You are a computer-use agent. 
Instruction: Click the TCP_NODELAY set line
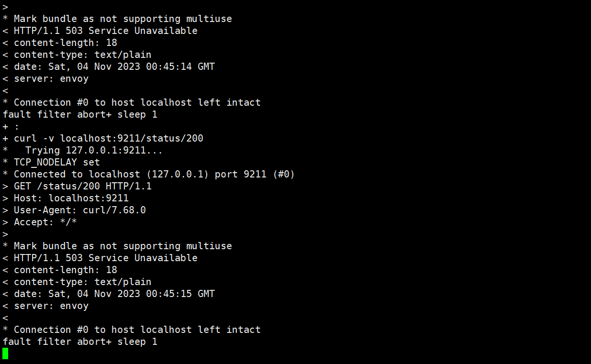pyautogui.click(x=51, y=162)
